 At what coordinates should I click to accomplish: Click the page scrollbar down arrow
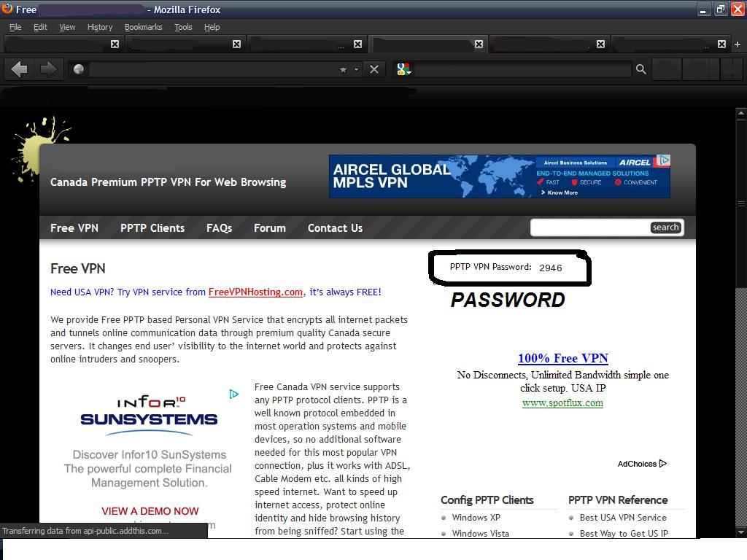741,532
